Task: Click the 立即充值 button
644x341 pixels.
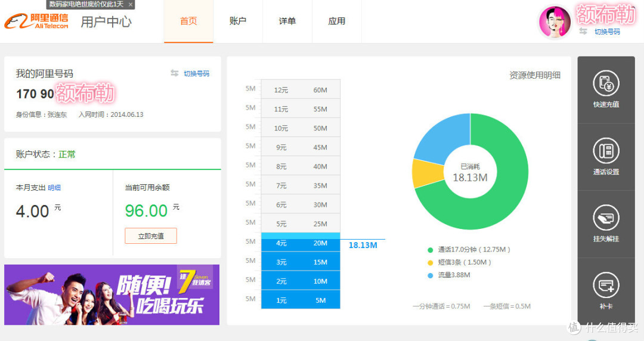Action: pos(151,236)
